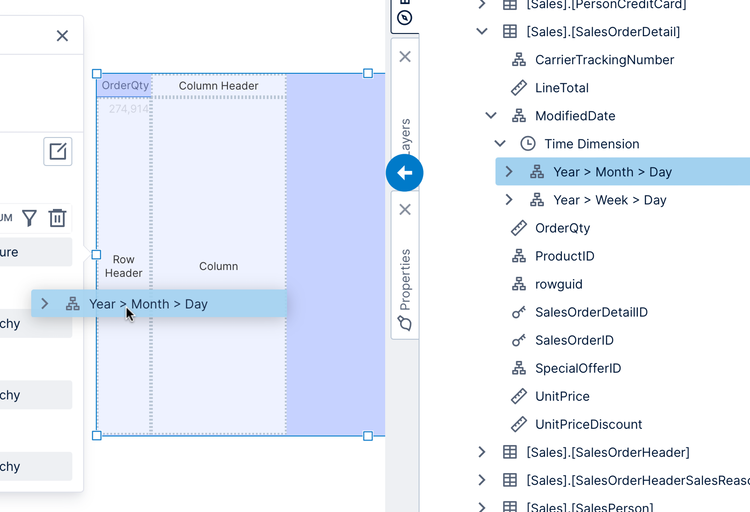The image size is (750, 512).
Task: Expand the Year > Week > Day hierarchy
Action: point(509,200)
